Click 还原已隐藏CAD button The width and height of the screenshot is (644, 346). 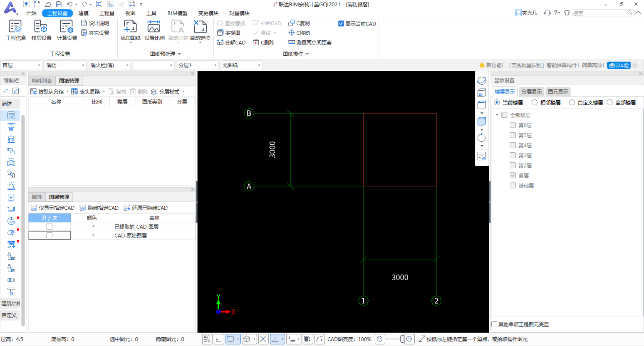146,208
